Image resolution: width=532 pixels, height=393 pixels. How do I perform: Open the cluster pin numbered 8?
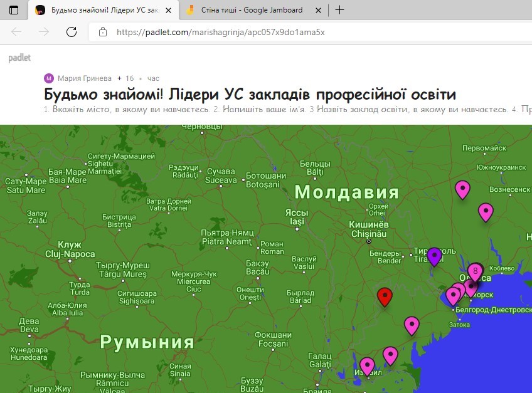tap(476, 272)
